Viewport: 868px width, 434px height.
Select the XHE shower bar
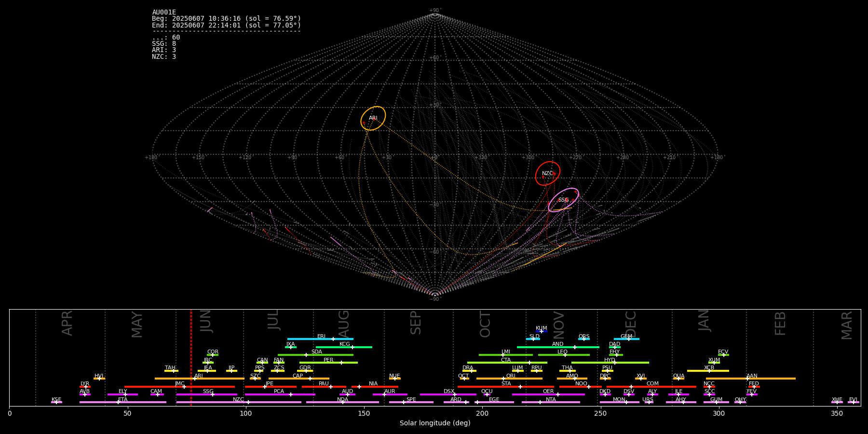tap(837, 402)
